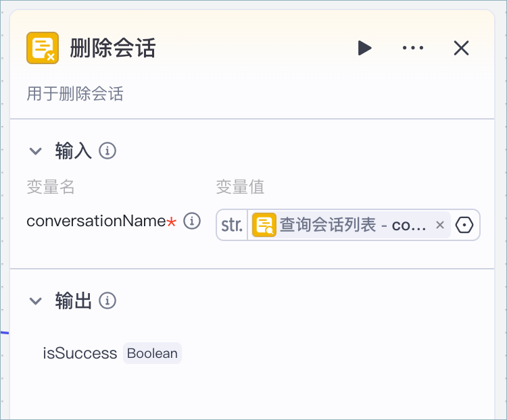Select the isSuccess output variable

click(x=80, y=353)
